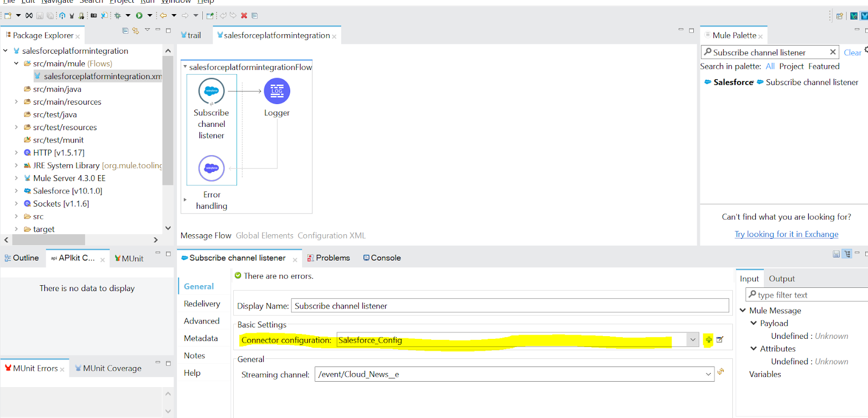This screenshot has height=418, width=868.
Task: Click the Display Name input field
Action: point(510,306)
